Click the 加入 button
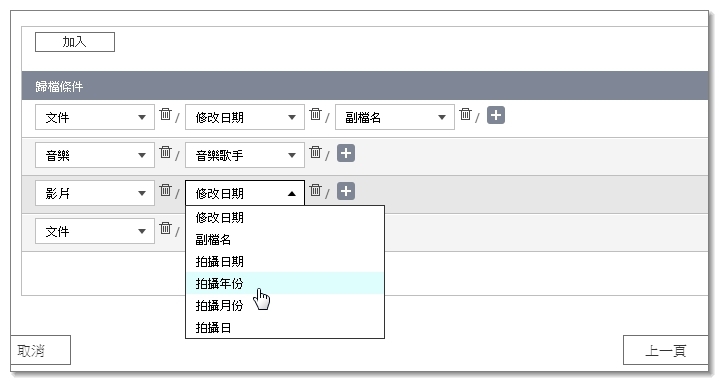 coord(75,42)
